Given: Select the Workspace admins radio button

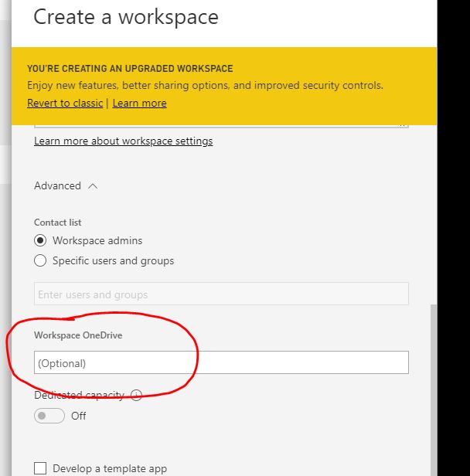Looking at the screenshot, I should pos(40,240).
